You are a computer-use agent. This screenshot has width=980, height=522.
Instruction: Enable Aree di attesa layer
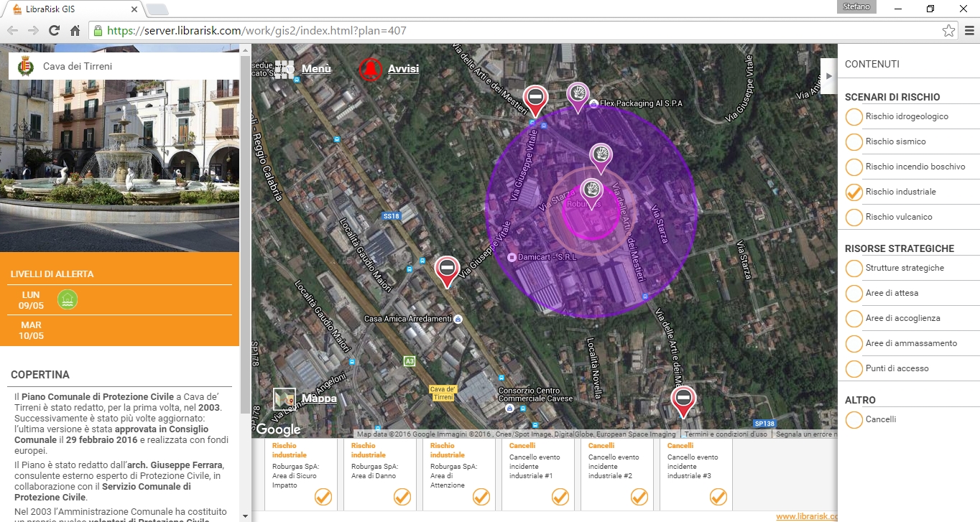(x=854, y=294)
